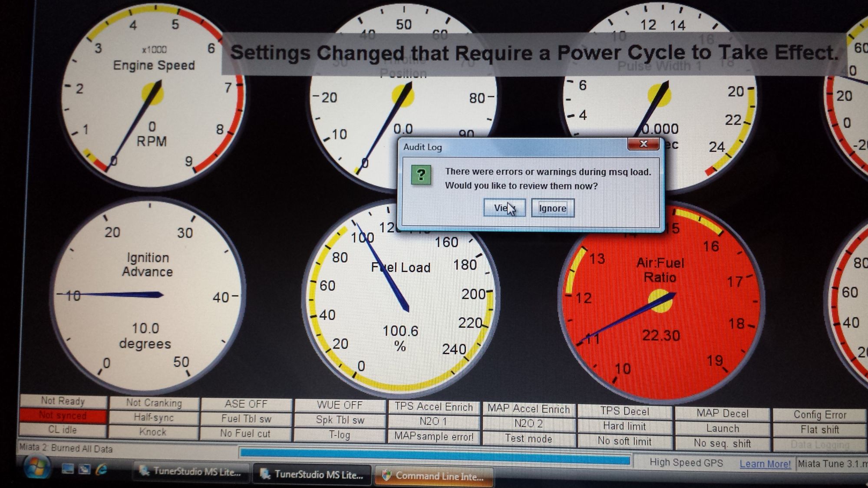Switch to first TunerStudio MS Lite taskbar item
This screenshot has width=868, height=488.
point(191,472)
